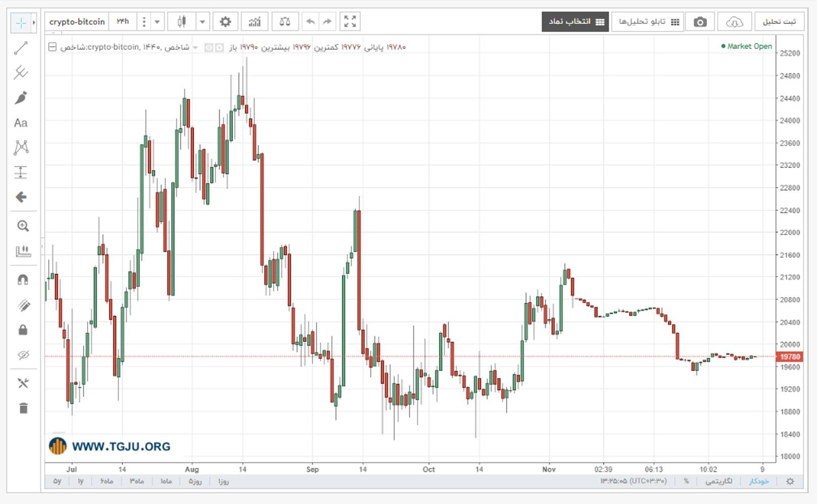
Task: Select the price range measurement tool
Action: tap(21, 172)
